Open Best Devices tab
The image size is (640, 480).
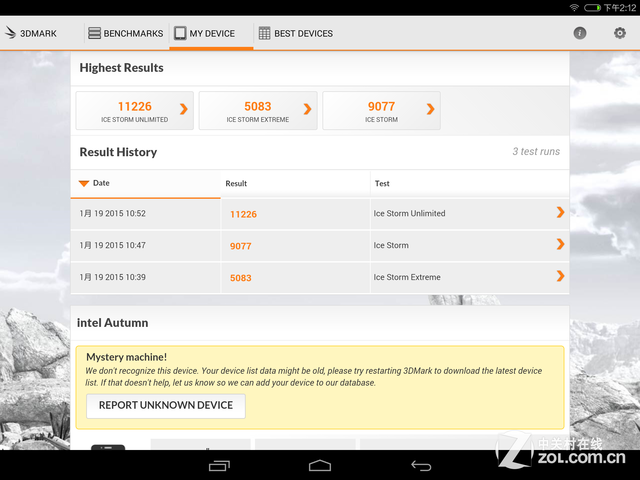click(x=296, y=33)
